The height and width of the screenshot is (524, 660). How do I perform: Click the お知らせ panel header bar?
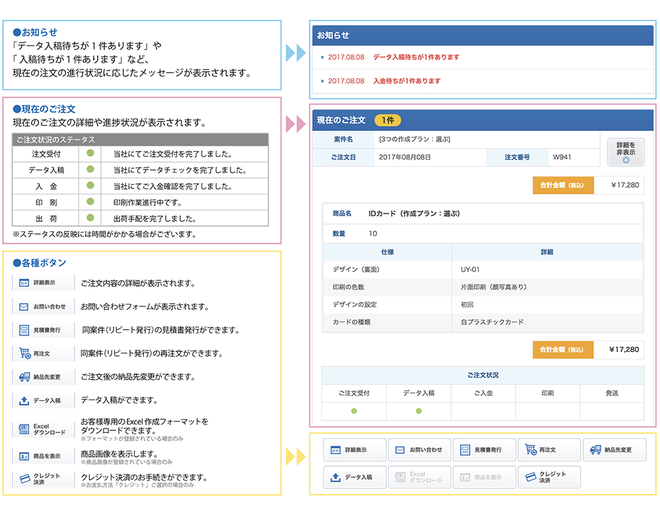click(x=483, y=35)
